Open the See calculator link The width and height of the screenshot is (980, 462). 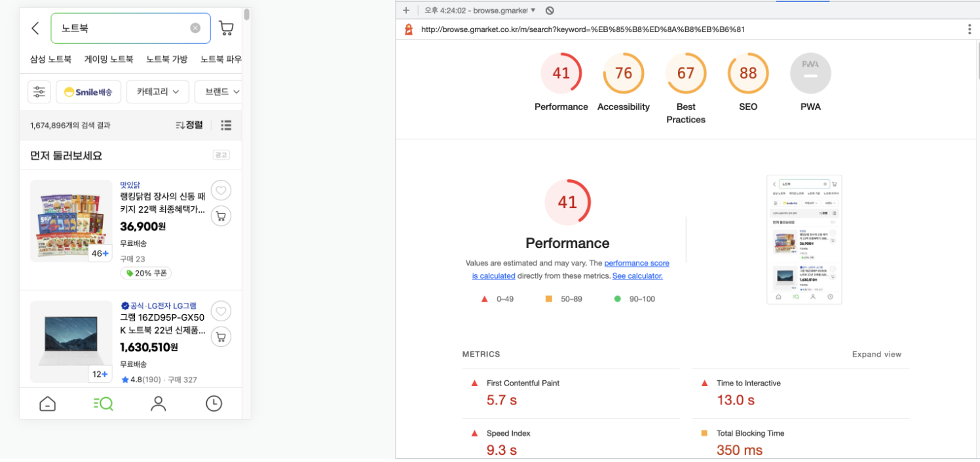click(x=637, y=276)
